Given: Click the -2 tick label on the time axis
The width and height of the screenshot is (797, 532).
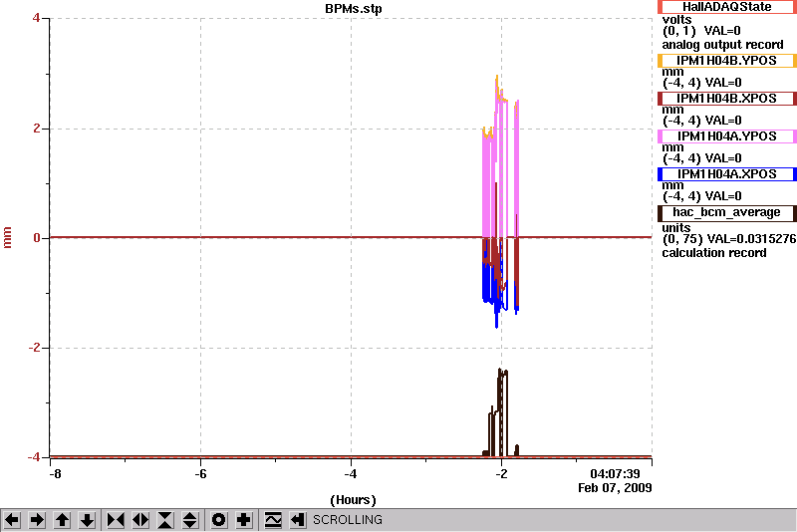Looking at the screenshot, I should coord(501,474).
